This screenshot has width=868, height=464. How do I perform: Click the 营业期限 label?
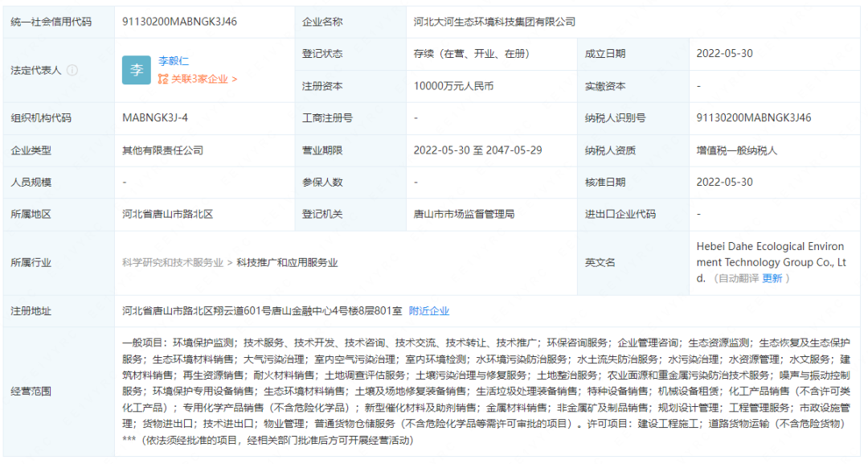click(x=322, y=150)
